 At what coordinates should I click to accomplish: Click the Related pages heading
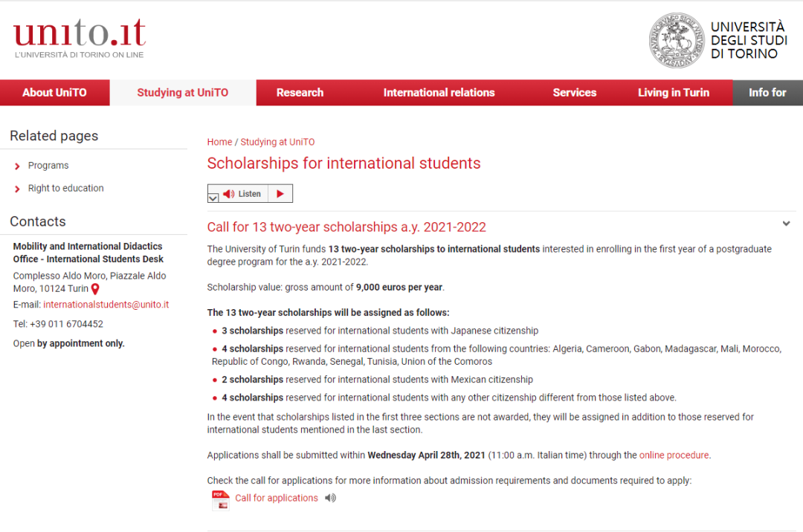[54, 136]
